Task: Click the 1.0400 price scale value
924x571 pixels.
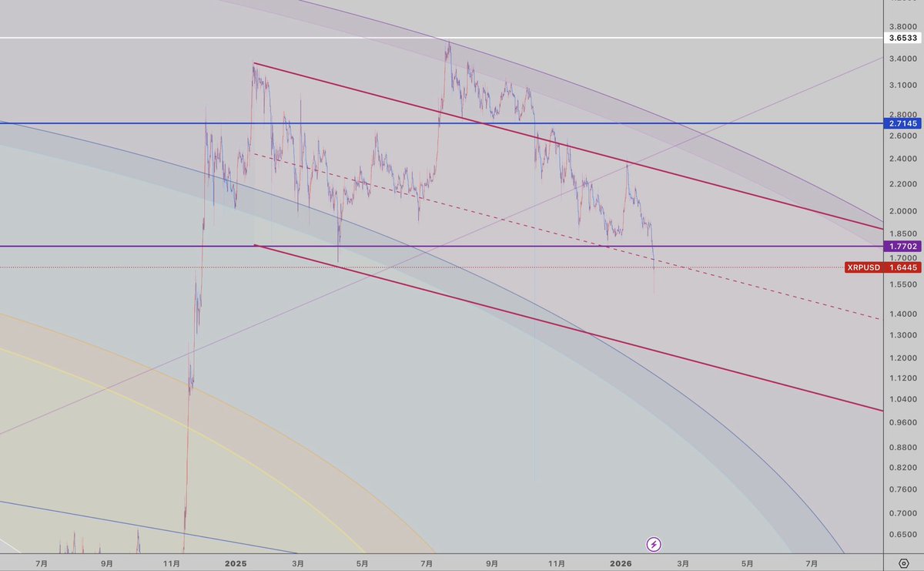Action: click(x=902, y=399)
